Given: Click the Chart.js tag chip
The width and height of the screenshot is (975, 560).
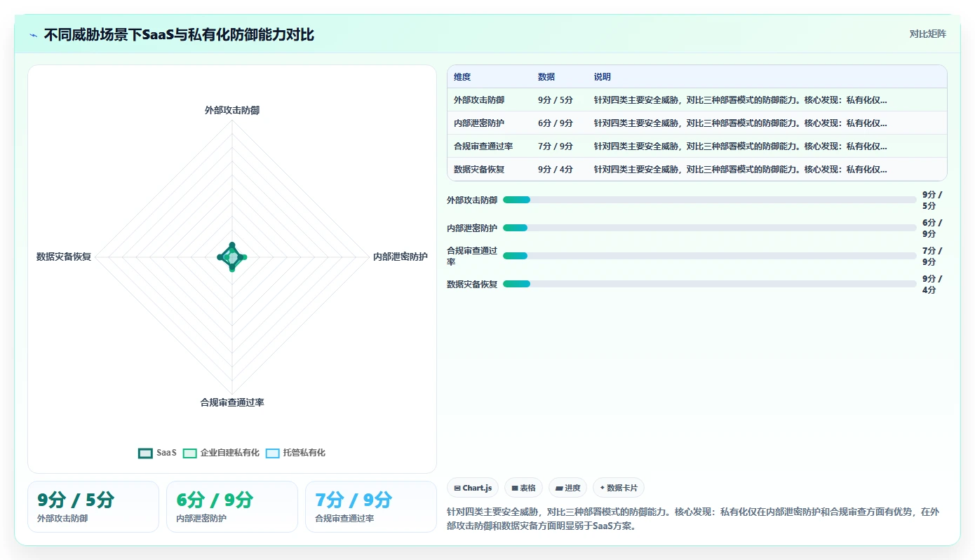Looking at the screenshot, I should [x=473, y=488].
